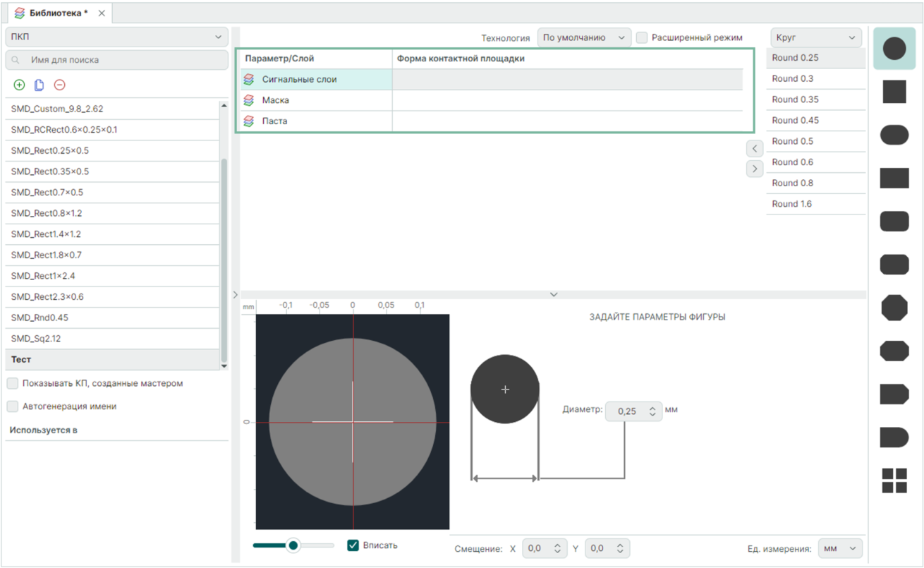Click the green add pad icon
Viewport: 924px width, 568px height.
coord(19,85)
